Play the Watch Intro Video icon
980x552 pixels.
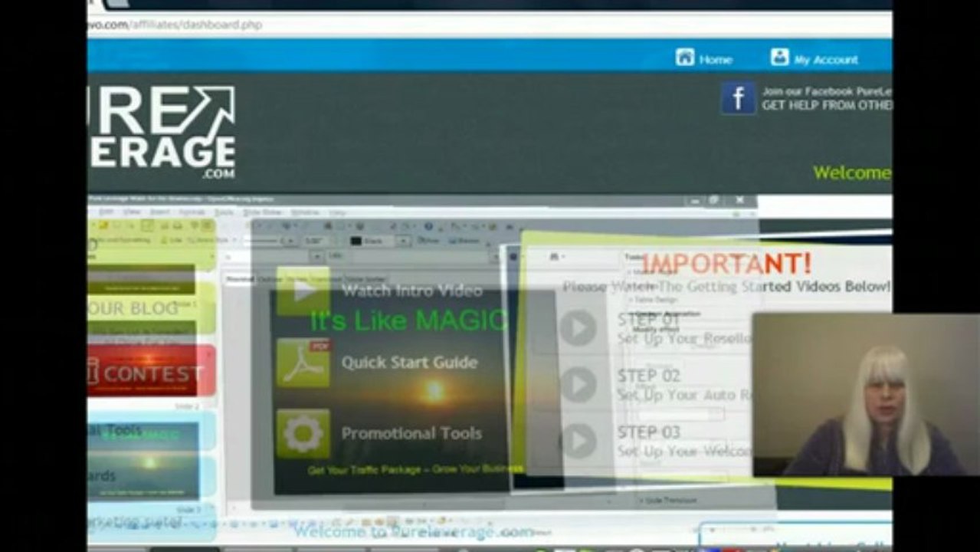click(303, 291)
